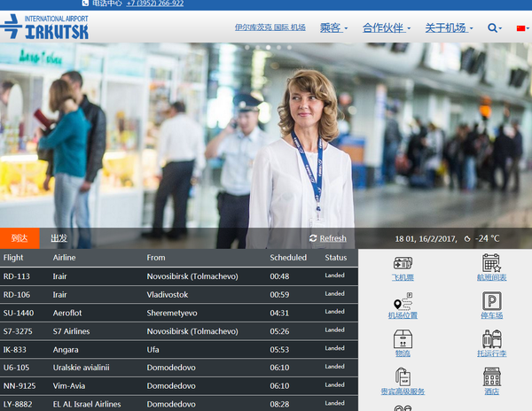Click the checked baggage suitcases icon

pyautogui.click(x=491, y=338)
